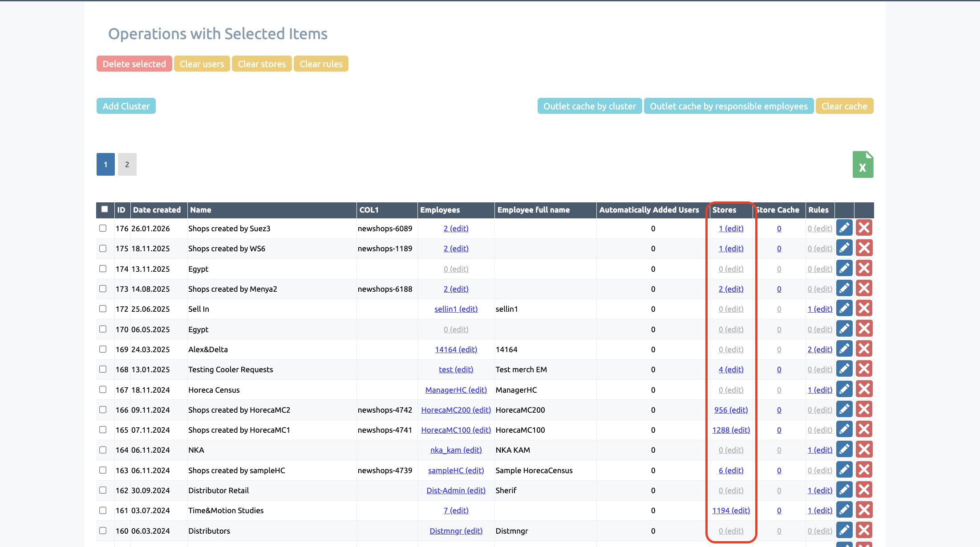Remove Time&Motion Studies via red X icon
This screenshot has height=547, width=980.
[864, 510]
